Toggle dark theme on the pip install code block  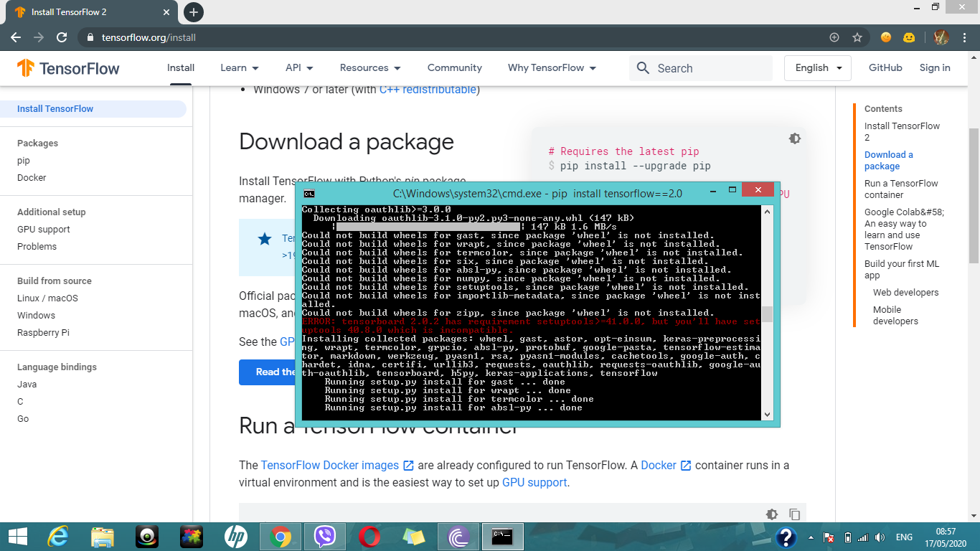(794, 138)
